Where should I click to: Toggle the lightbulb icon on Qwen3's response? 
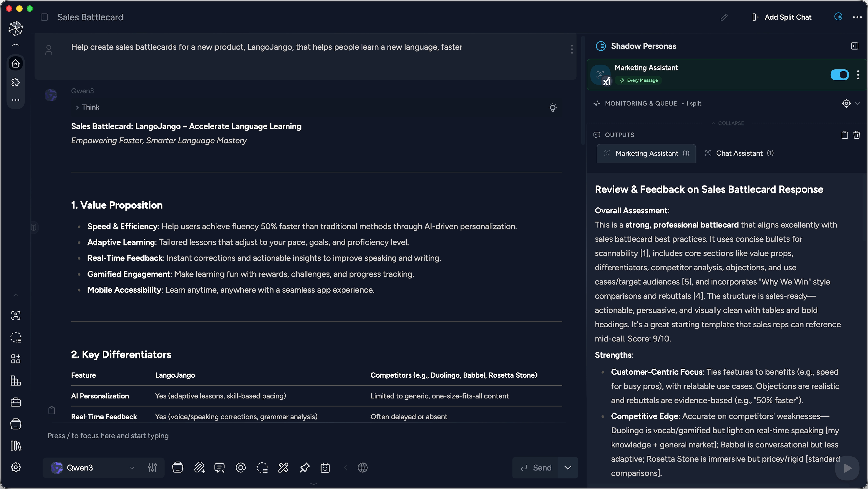click(x=553, y=108)
